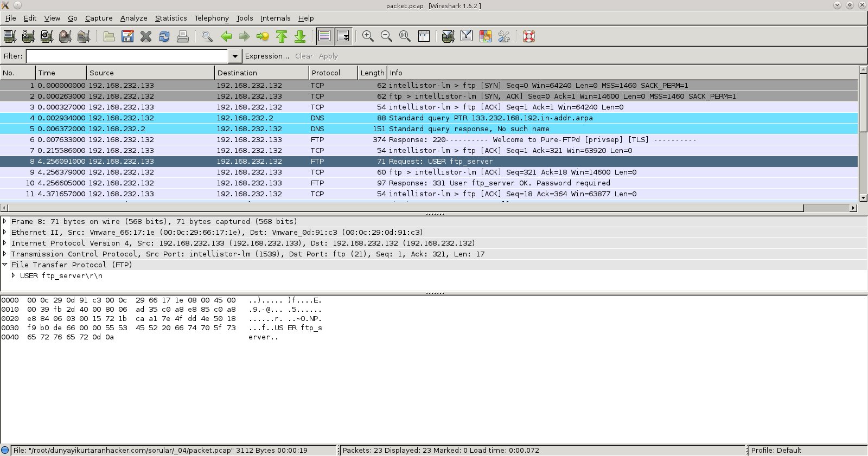Start a new live capture icon
The height and width of the screenshot is (456, 868).
(x=47, y=36)
